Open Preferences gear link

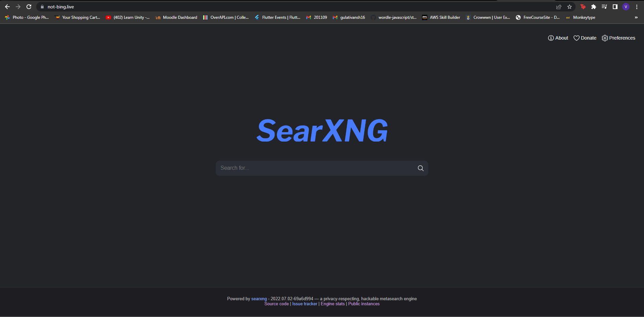(619, 38)
